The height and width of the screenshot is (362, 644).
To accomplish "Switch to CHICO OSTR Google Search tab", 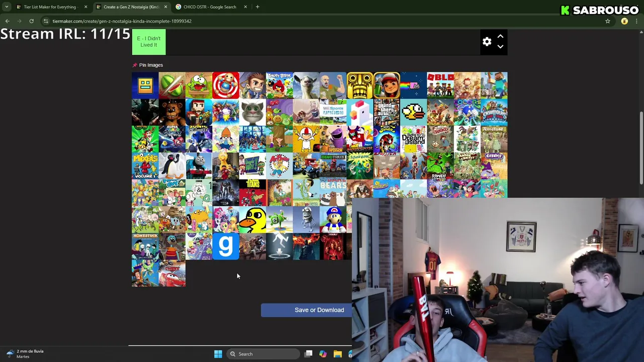I will click(x=209, y=7).
